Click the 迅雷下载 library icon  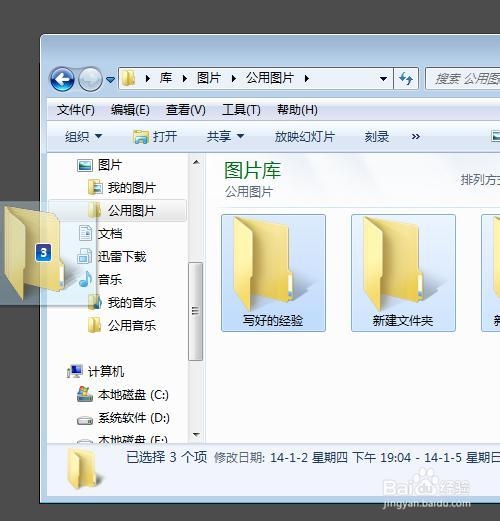(85, 257)
